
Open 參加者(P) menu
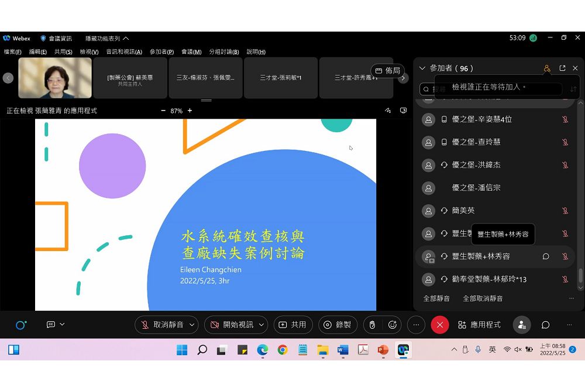point(162,52)
